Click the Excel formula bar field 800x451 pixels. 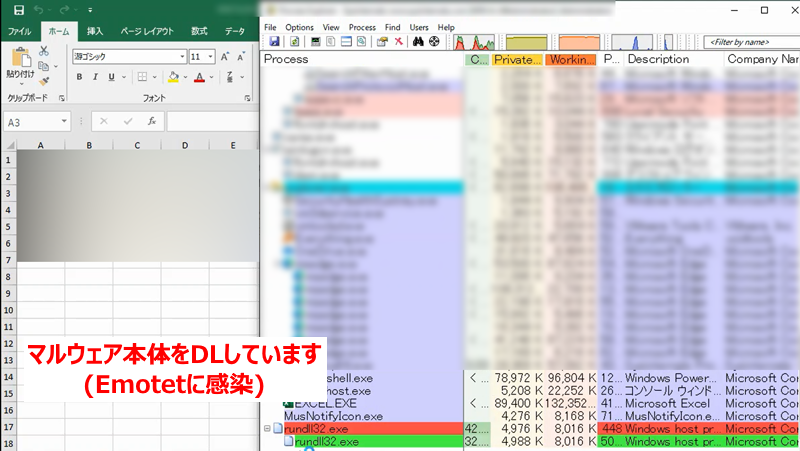pos(213,121)
